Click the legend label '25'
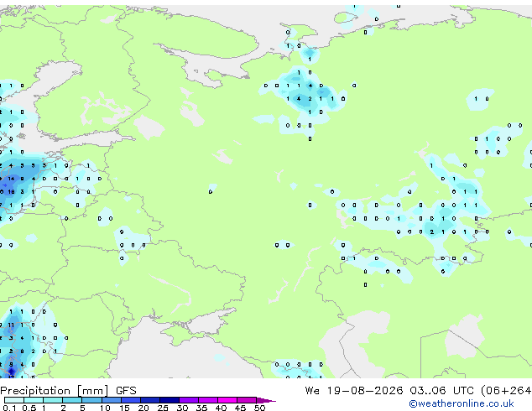532x411 pixels. [x=163, y=408]
